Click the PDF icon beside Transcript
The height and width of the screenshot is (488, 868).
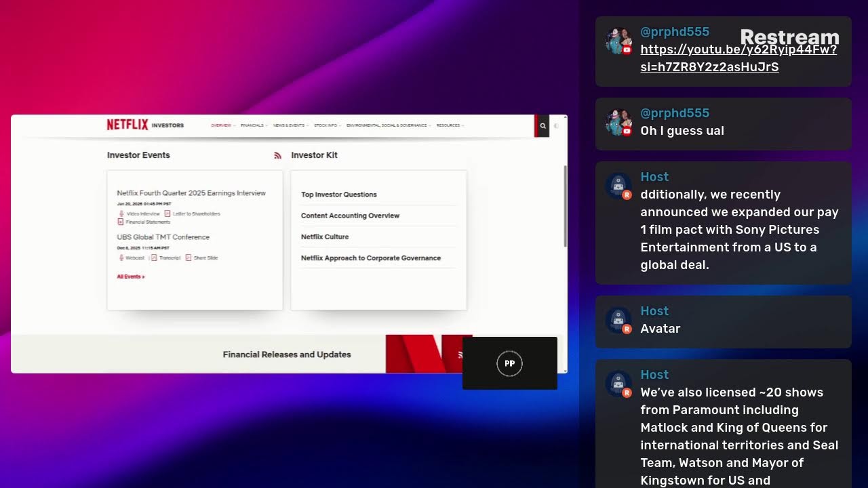154,258
